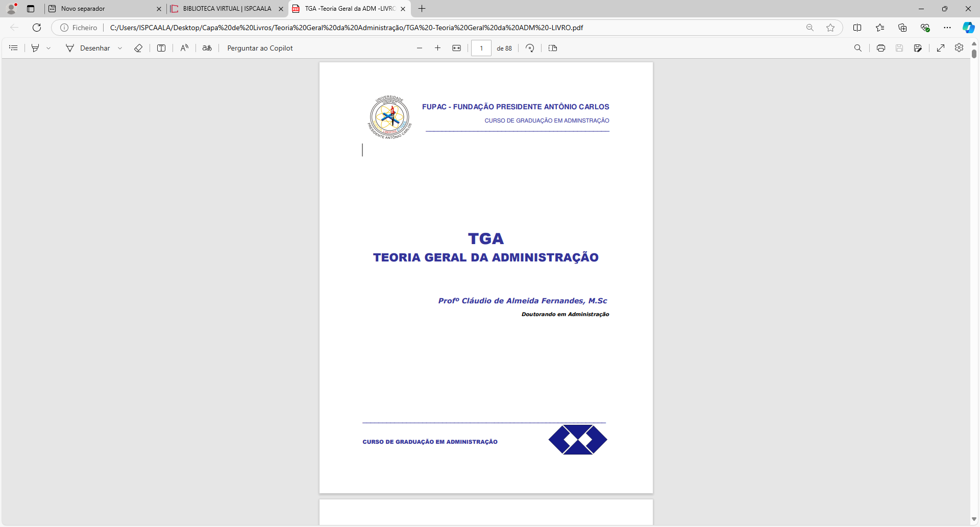Expand the Desenhar pen options arrow

click(120, 48)
